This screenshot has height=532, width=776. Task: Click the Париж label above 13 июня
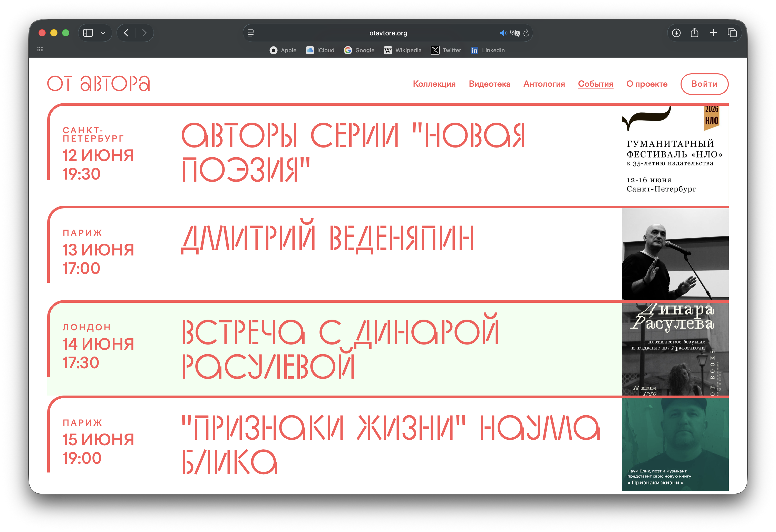tap(82, 233)
